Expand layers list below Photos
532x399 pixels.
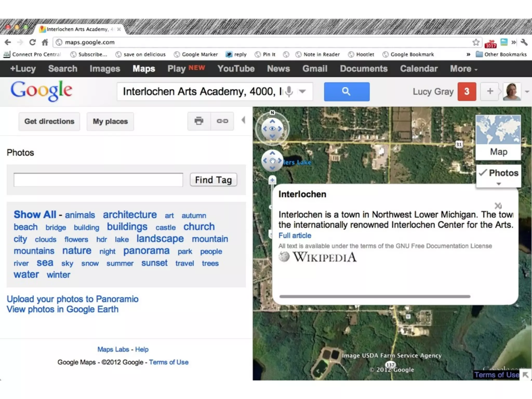(498, 184)
